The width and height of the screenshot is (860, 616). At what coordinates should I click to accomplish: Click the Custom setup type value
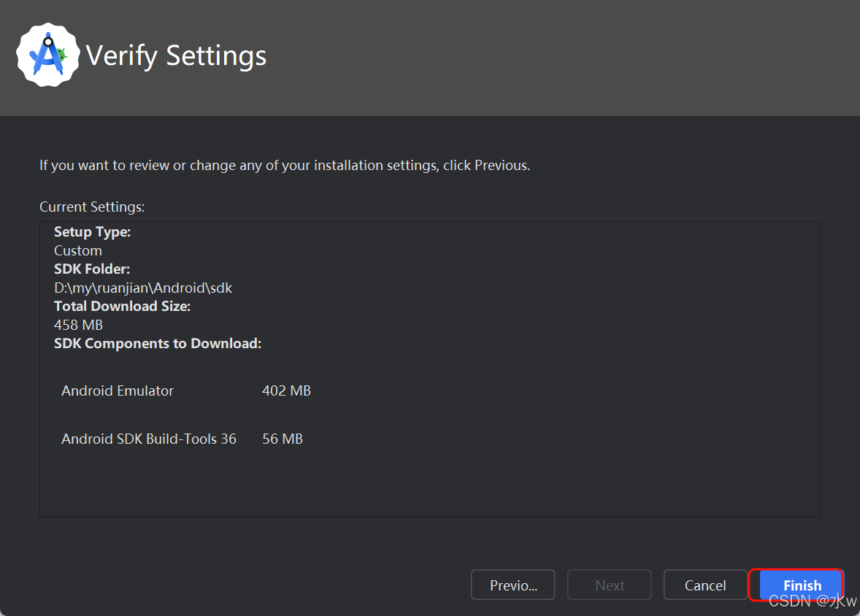[78, 250]
